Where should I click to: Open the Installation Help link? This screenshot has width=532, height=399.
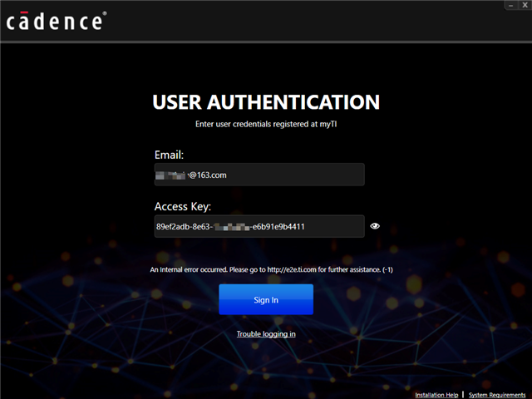pos(436,395)
